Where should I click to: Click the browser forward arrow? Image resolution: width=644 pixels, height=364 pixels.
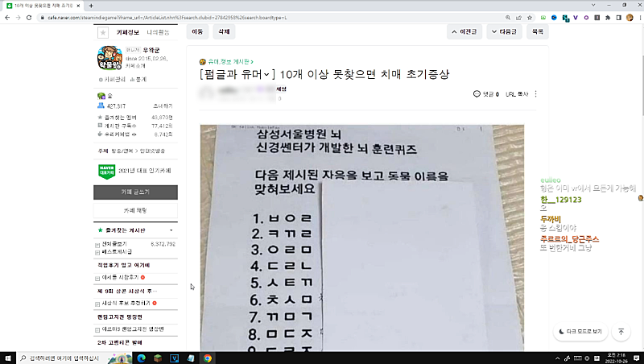click(18, 18)
